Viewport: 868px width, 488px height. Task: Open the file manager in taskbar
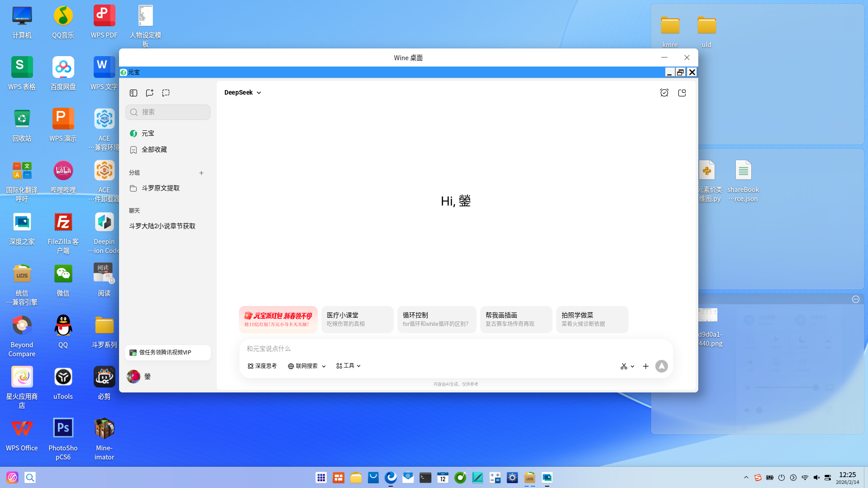356,478
